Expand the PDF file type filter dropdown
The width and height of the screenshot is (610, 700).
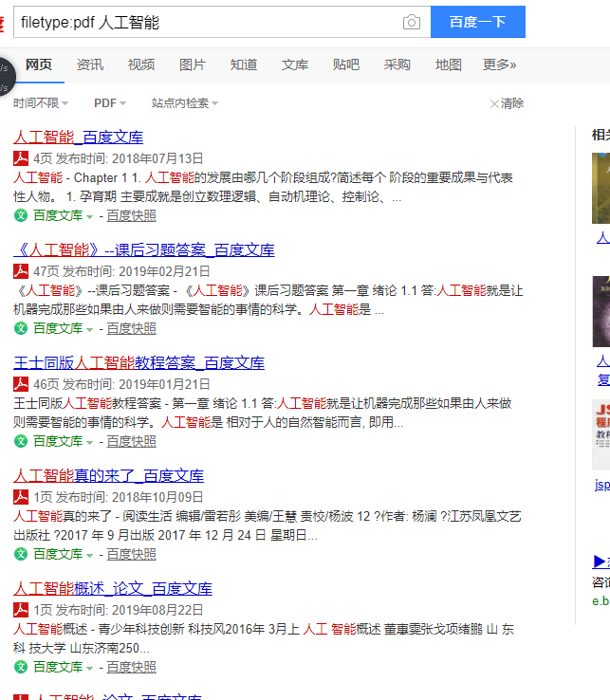[x=110, y=103]
